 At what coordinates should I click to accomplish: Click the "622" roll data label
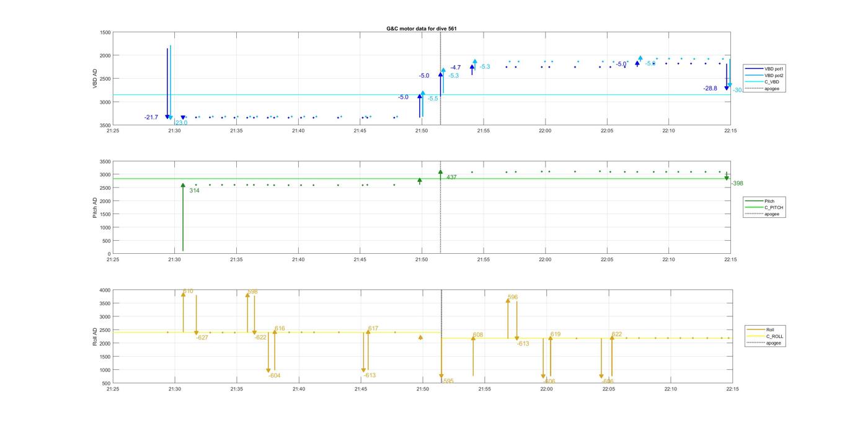(x=616, y=334)
